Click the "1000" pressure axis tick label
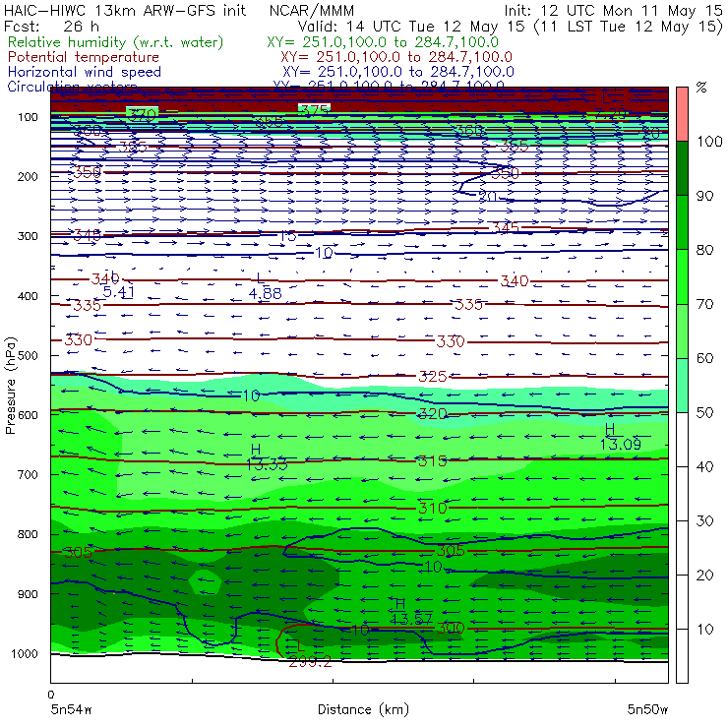Image resolution: width=728 pixels, height=728 pixels. click(x=25, y=653)
